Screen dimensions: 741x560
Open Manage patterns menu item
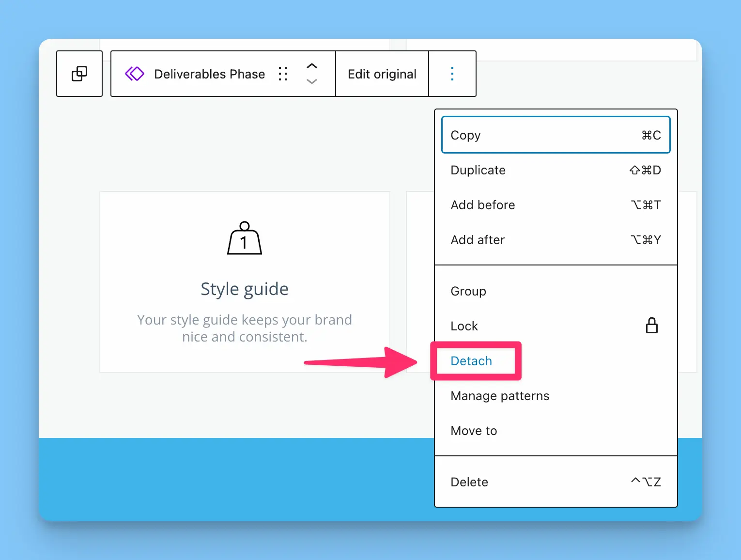click(556, 396)
